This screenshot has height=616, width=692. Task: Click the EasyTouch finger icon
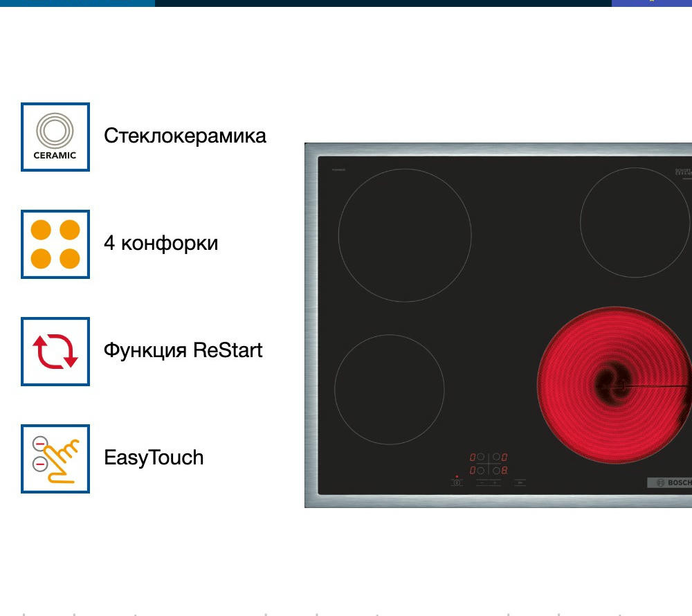[55, 459]
